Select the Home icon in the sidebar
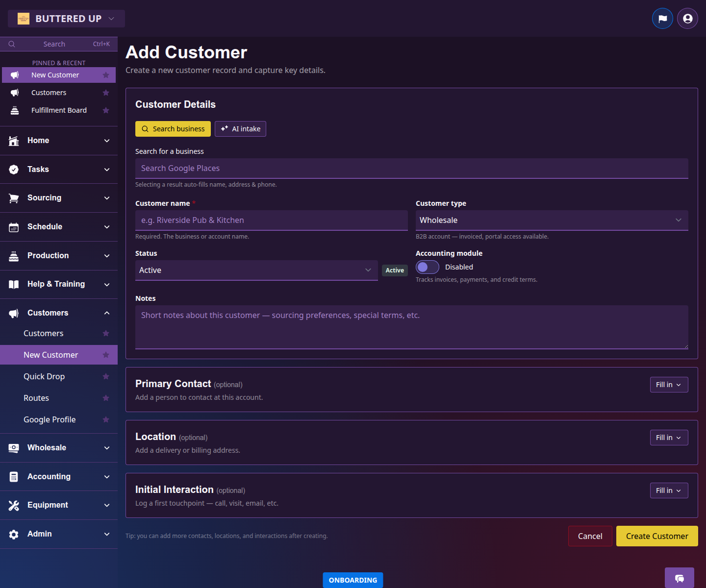This screenshot has width=706, height=588. pos(14,141)
